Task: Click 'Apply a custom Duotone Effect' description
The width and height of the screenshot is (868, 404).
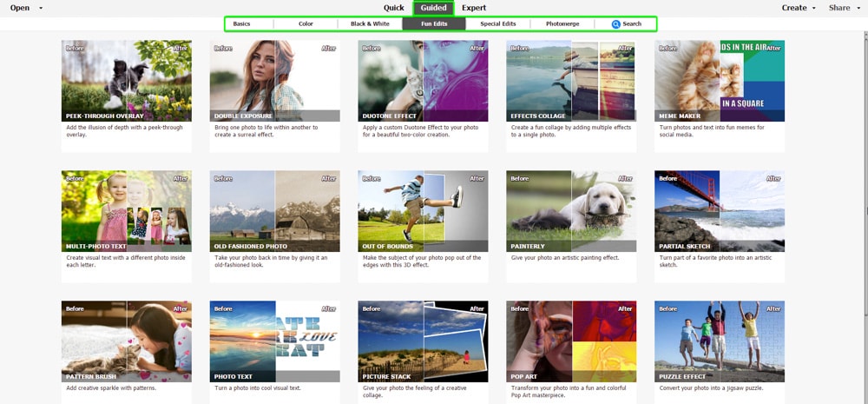Action: point(421,131)
